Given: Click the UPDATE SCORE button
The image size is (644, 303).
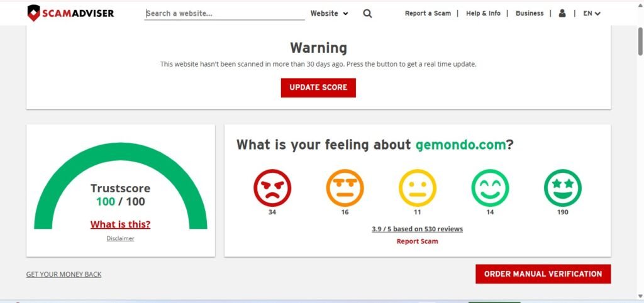Looking at the screenshot, I should [318, 87].
